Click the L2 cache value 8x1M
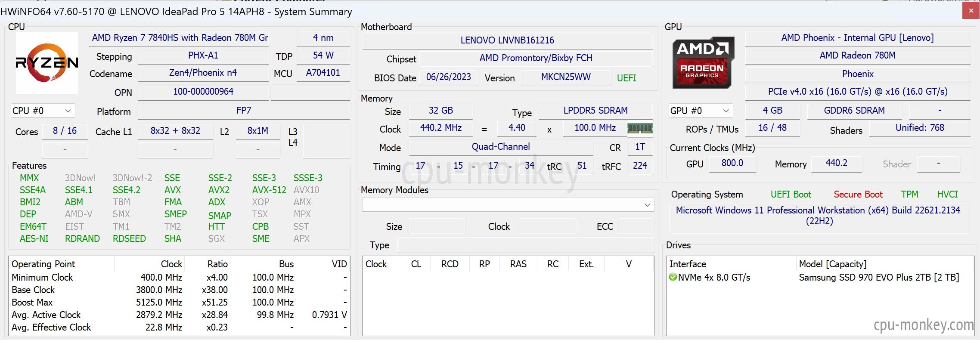The image size is (980, 340). pos(258,131)
